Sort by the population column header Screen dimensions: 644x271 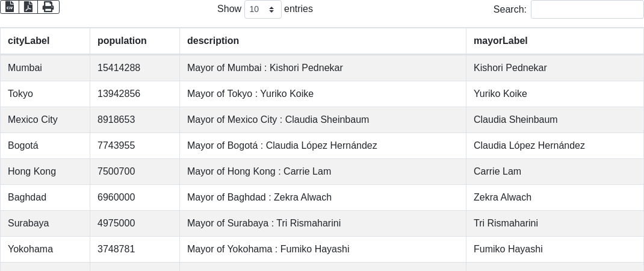122,41
